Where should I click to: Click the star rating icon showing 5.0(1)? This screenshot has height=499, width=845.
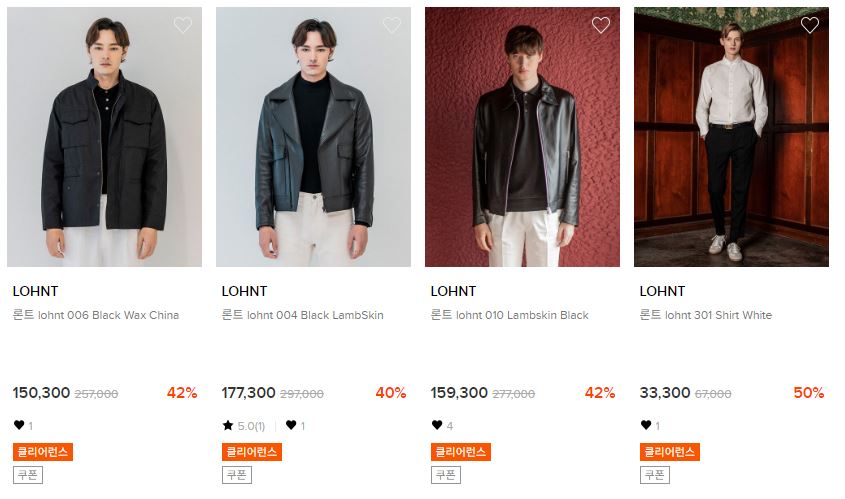(x=228, y=426)
